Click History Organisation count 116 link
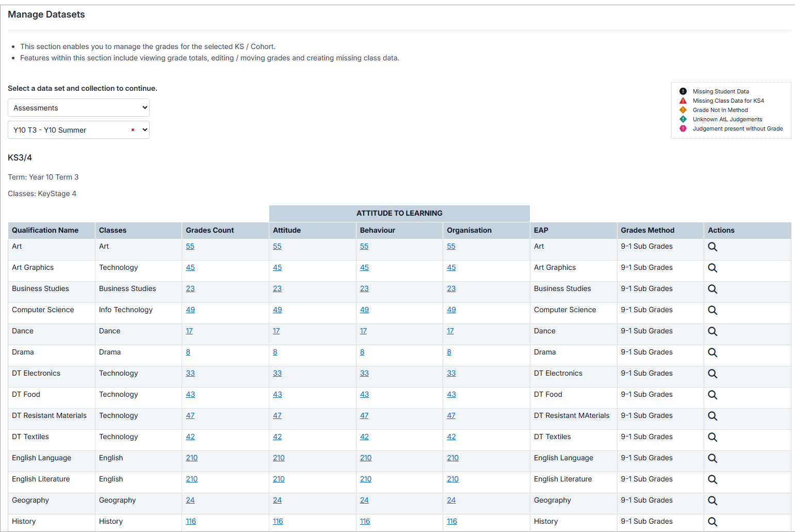This screenshot has width=795, height=532. [452, 521]
